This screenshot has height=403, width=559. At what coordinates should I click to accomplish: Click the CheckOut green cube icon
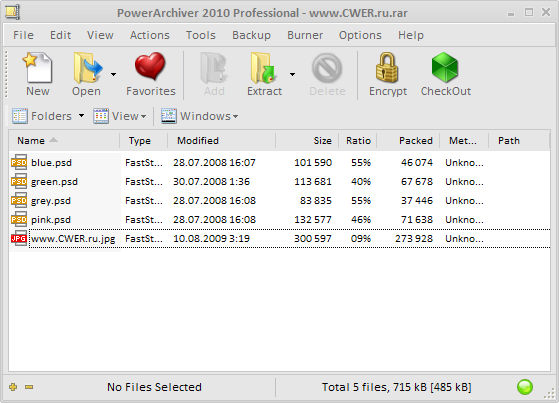[x=445, y=67]
